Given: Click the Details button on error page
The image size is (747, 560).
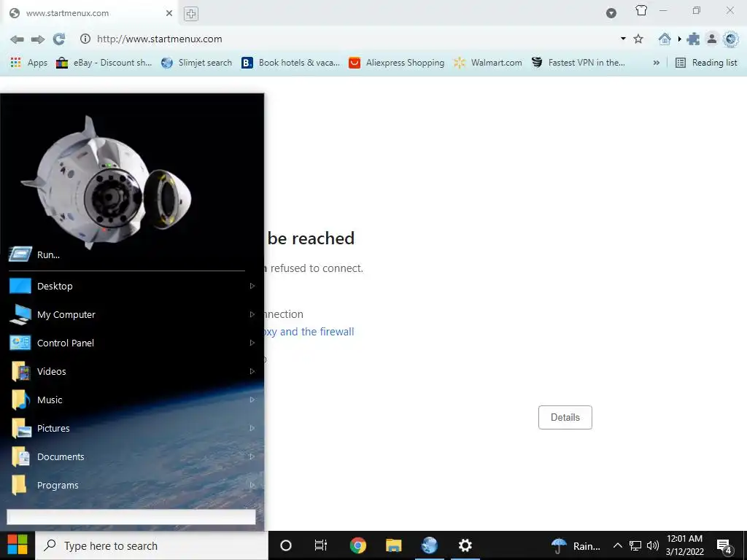Looking at the screenshot, I should pyautogui.click(x=565, y=417).
